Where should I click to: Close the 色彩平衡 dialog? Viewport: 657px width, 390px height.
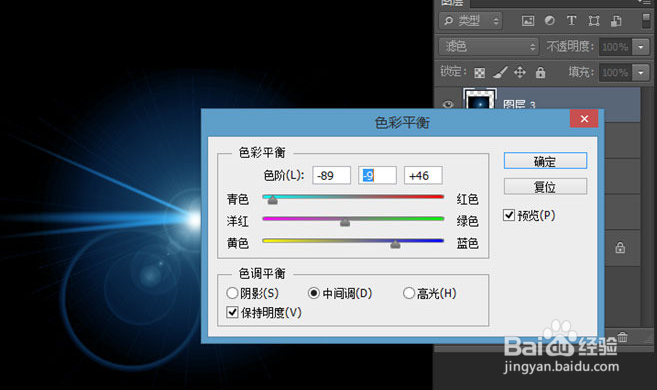584,119
